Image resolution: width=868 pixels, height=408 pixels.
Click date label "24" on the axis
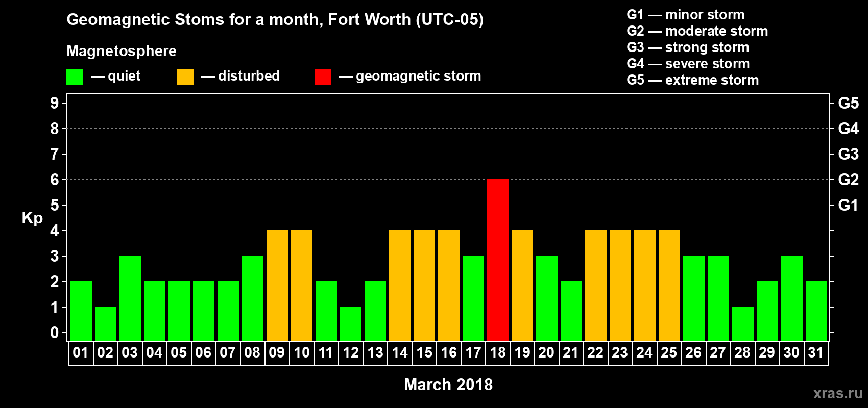644,352
